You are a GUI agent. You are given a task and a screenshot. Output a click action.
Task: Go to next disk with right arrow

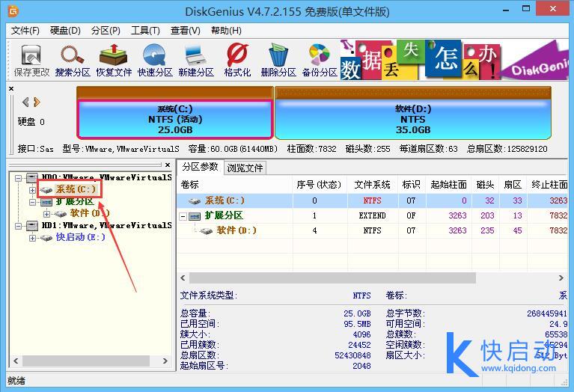pos(37,102)
